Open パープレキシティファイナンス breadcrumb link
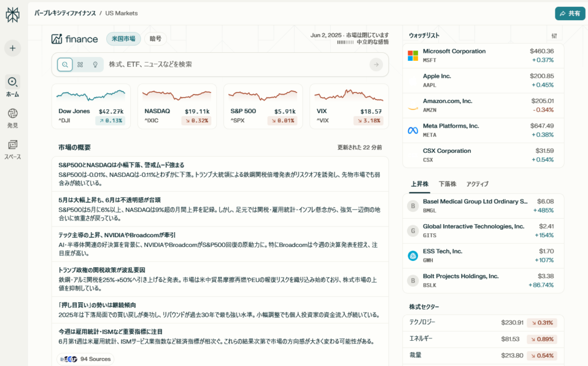Screen dimensions: 588x366 tap(65, 13)
